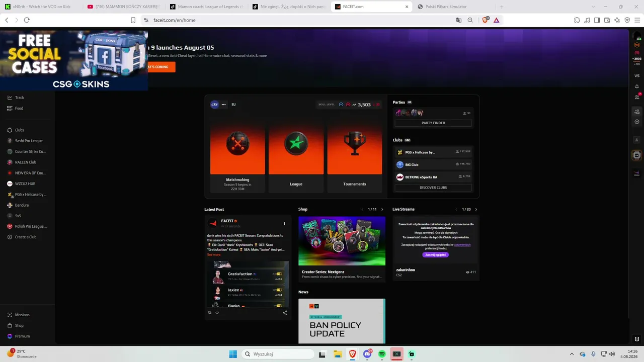Viewport: 644px width, 362px height.
Task: Click the PARTY FINDER button
Action: tap(433, 123)
